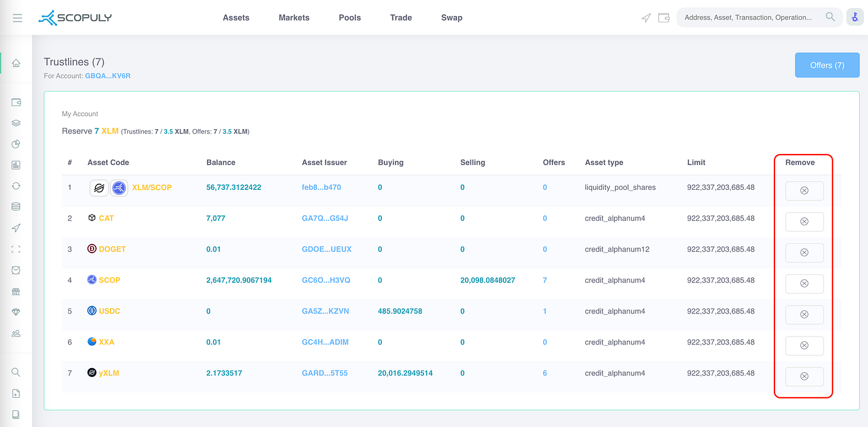This screenshot has height=427, width=868.
Task: Click SCOP offers count 7
Action: [x=545, y=281]
